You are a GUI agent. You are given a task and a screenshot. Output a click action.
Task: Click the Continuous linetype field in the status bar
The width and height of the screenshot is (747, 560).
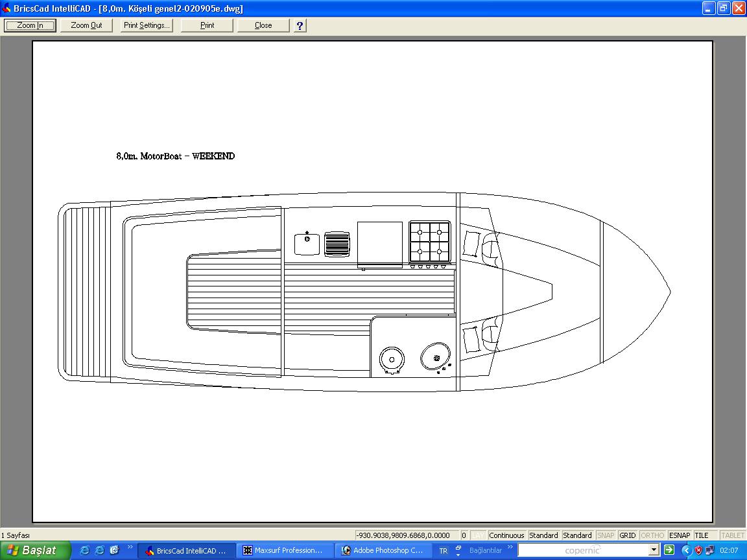tap(506, 535)
